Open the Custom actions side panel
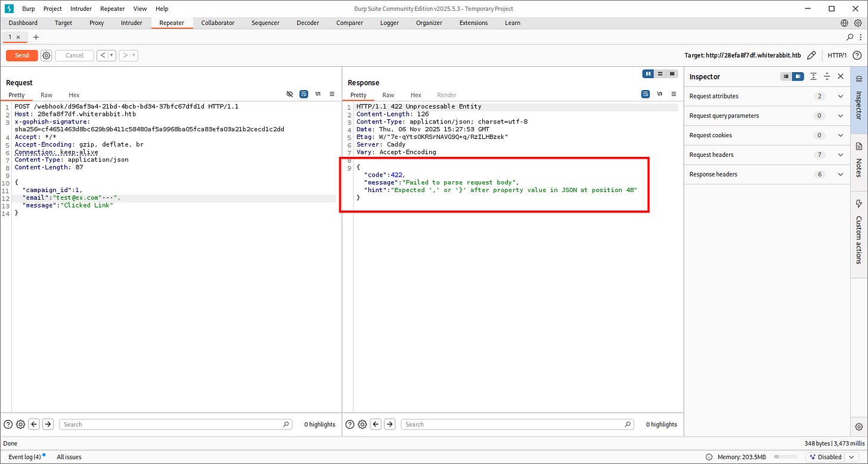The width and height of the screenshot is (868, 464). (x=859, y=233)
